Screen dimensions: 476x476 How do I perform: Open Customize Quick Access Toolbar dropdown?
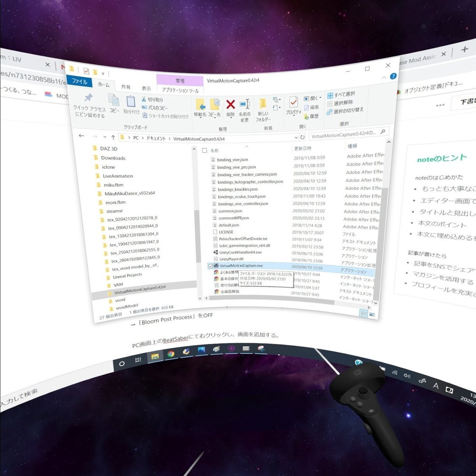coord(103,73)
